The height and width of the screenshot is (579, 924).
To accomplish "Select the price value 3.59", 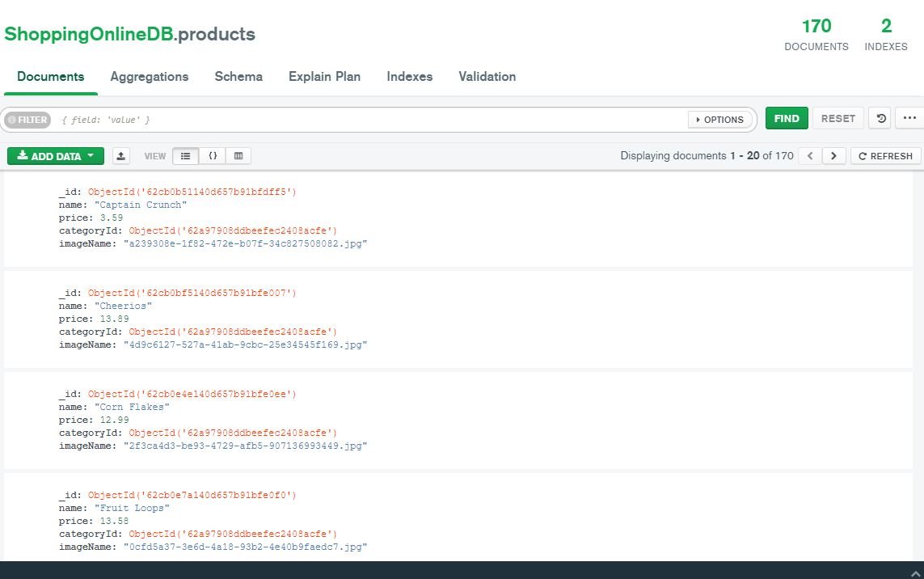I will tap(112, 218).
